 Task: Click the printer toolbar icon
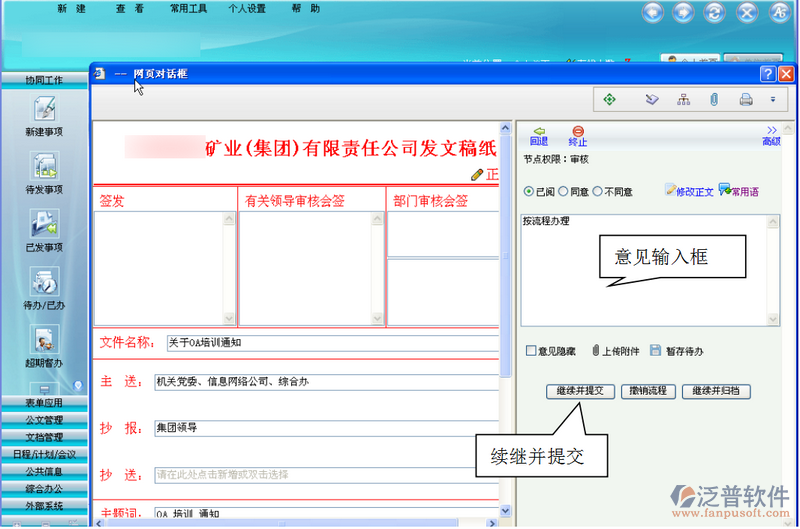click(746, 99)
